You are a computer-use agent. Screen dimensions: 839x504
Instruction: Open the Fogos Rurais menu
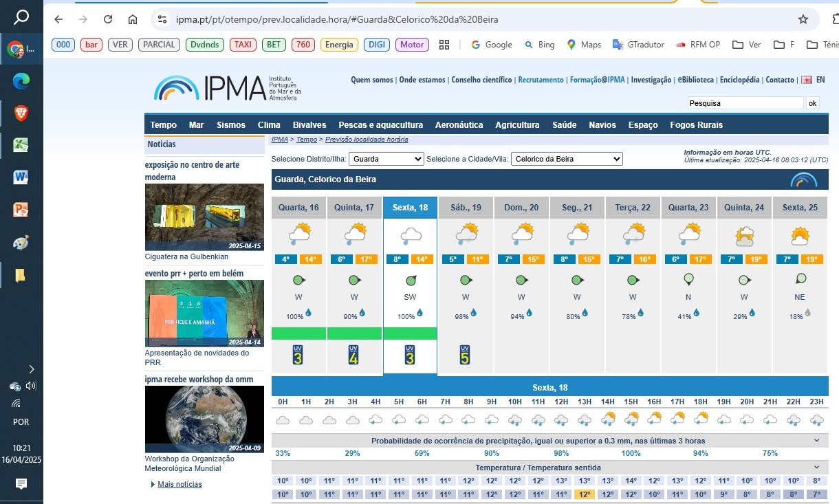697,125
